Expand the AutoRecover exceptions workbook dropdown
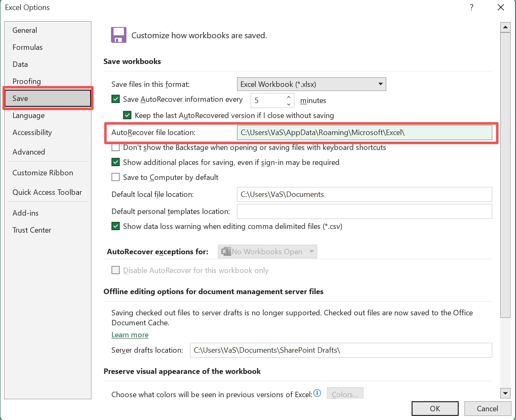The height and width of the screenshot is (420, 516). (267, 252)
